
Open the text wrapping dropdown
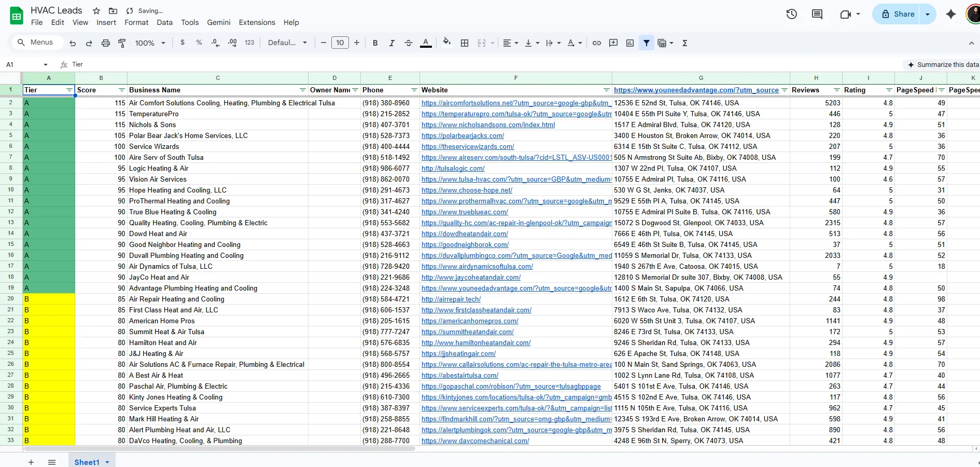(x=553, y=43)
